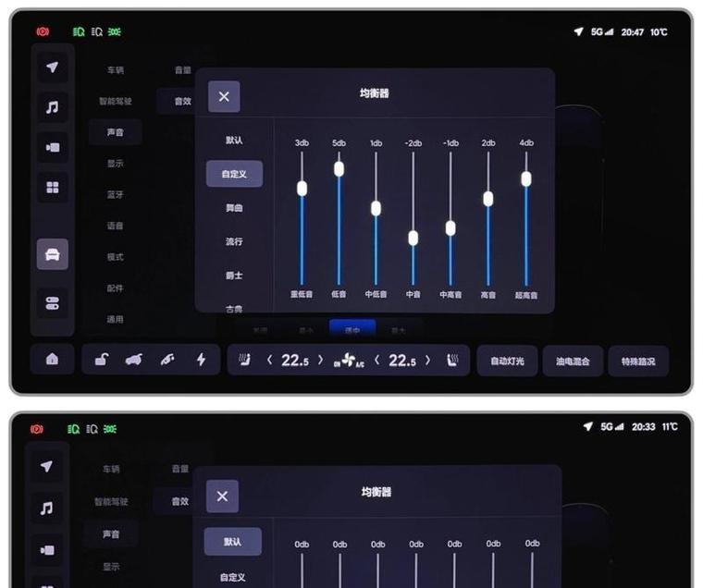Switch to 音量 tab in upper screen

click(x=182, y=70)
